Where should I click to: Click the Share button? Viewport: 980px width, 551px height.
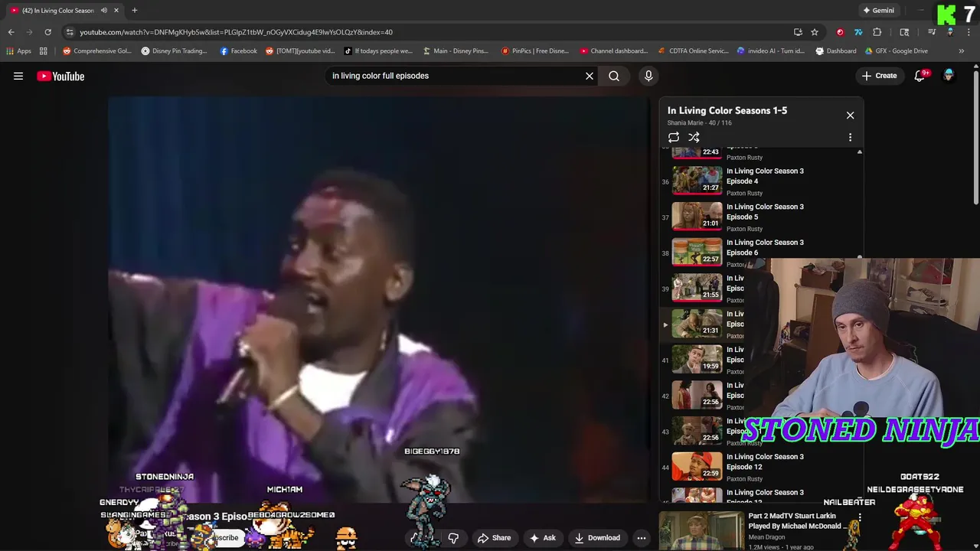[x=494, y=538]
